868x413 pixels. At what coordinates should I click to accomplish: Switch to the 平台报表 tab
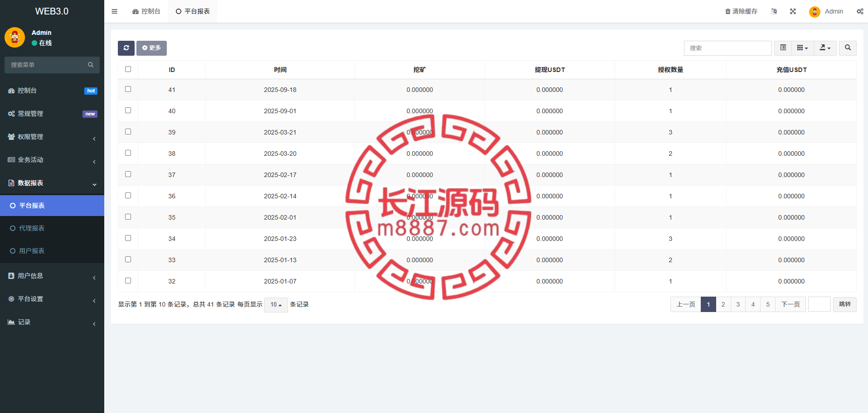click(x=193, y=11)
